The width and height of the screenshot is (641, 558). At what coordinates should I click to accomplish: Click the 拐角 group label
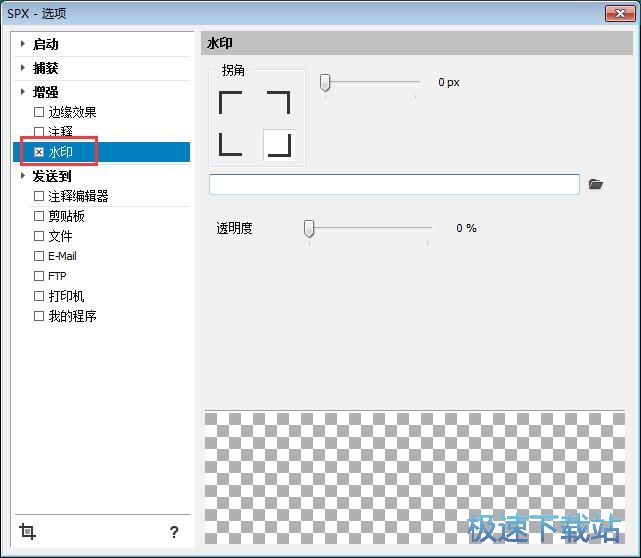point(233,70)
